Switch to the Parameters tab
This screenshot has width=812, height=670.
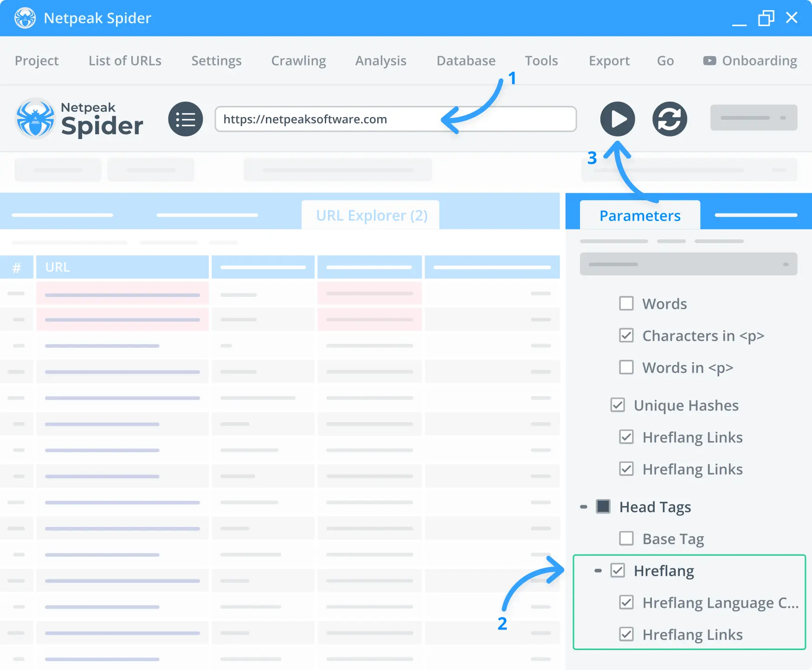tap(640, 215)
